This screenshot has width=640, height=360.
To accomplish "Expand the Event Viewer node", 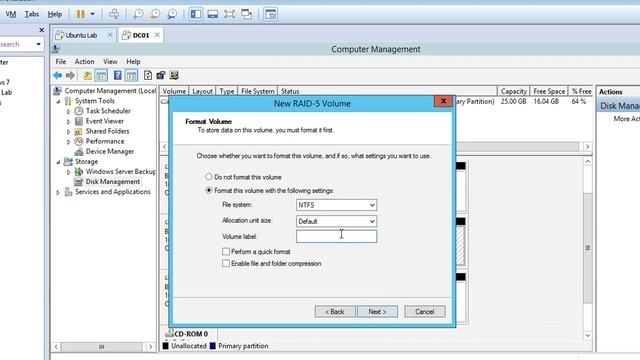I will click(x=68, y=121).
